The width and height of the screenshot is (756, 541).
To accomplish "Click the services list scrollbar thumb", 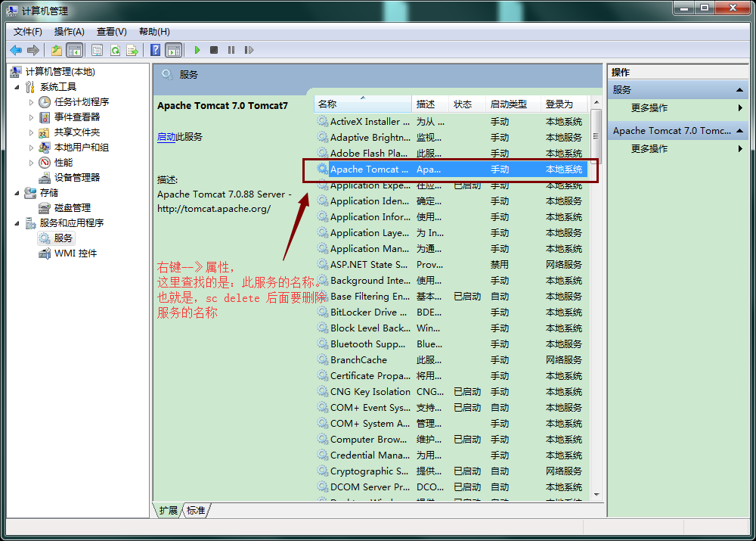I will coord(596,135).
